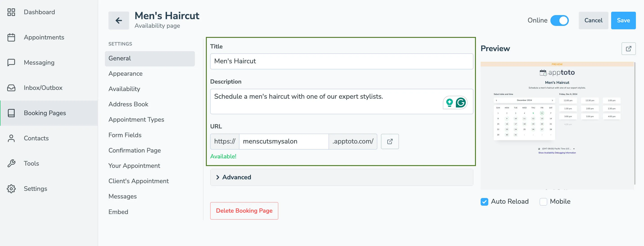Click Delete Booking Page
644x246 pixels.
(x=244, y=211)
